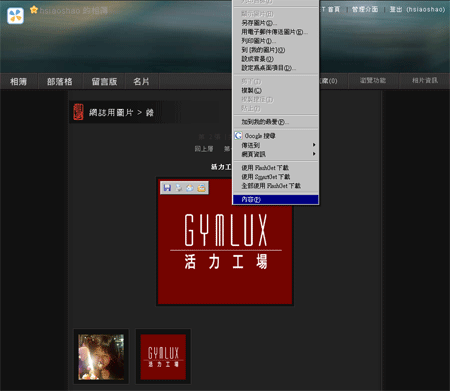Image resolution: width=450 pixels, height=391 pixels.
Task: Click the open My Pictures folder icon
Action: (x=201, y=188)
